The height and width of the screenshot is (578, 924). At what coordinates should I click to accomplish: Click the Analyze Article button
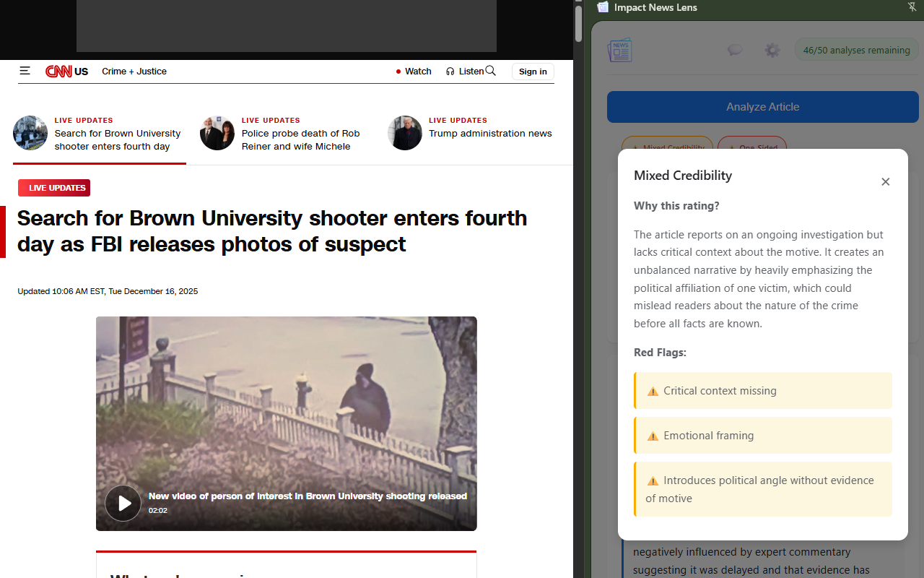coord(763,107)
